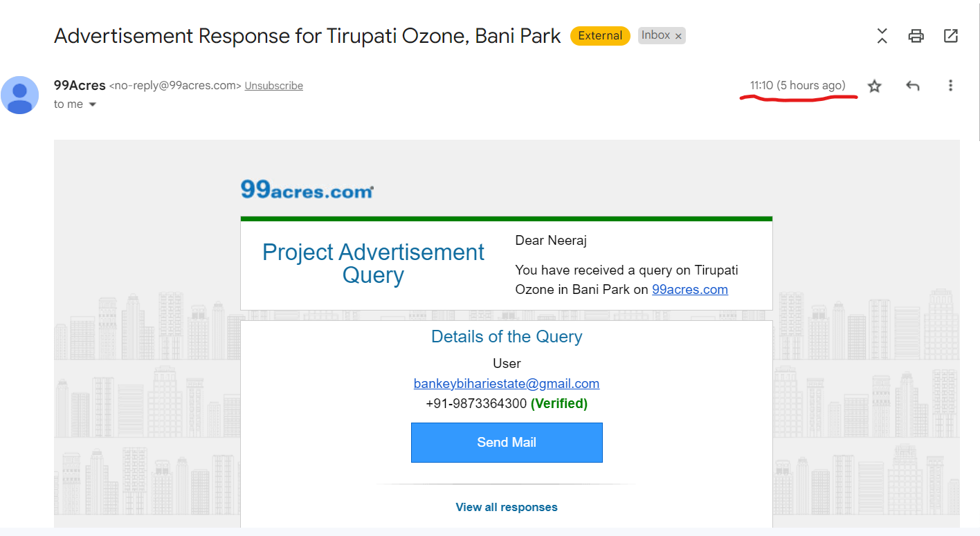Click the green "(Verified)" status text
The height and width of the screenshot is (536, 980).
click(x=559, y=403)
